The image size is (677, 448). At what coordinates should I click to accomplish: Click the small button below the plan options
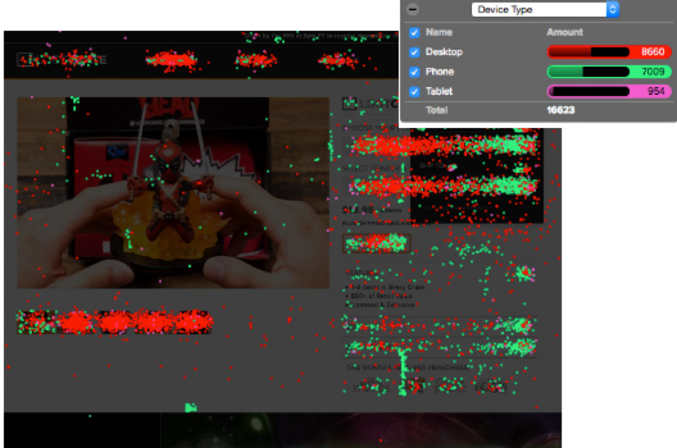point(376,243)
